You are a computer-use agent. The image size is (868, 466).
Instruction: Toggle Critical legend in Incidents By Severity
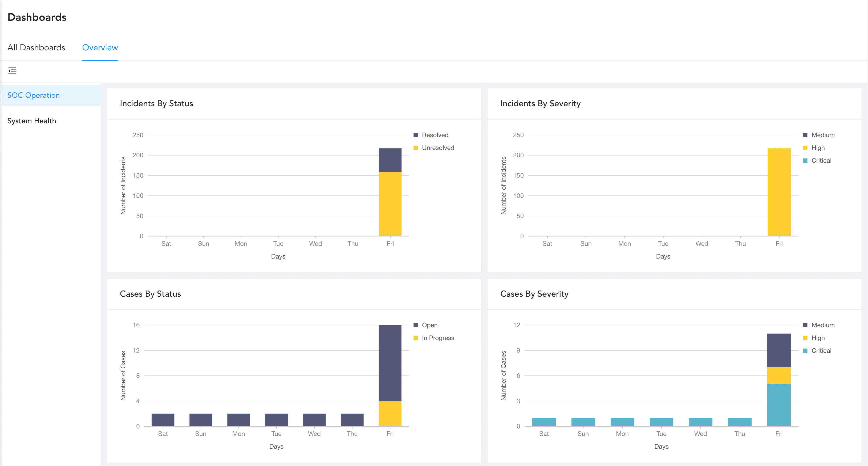coord(821,161)
